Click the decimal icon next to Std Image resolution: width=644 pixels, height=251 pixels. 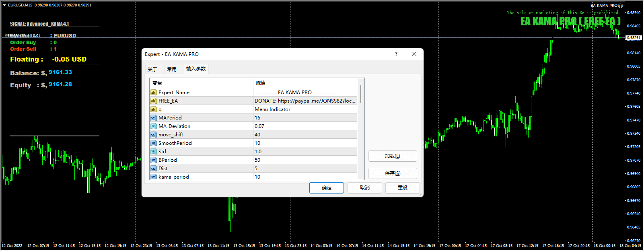(x=153, y=152)
